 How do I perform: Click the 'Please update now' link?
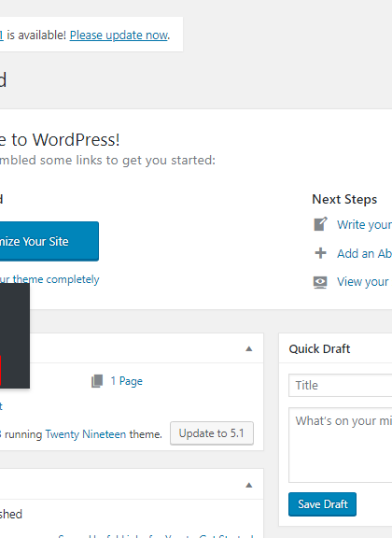click(119, 35)
